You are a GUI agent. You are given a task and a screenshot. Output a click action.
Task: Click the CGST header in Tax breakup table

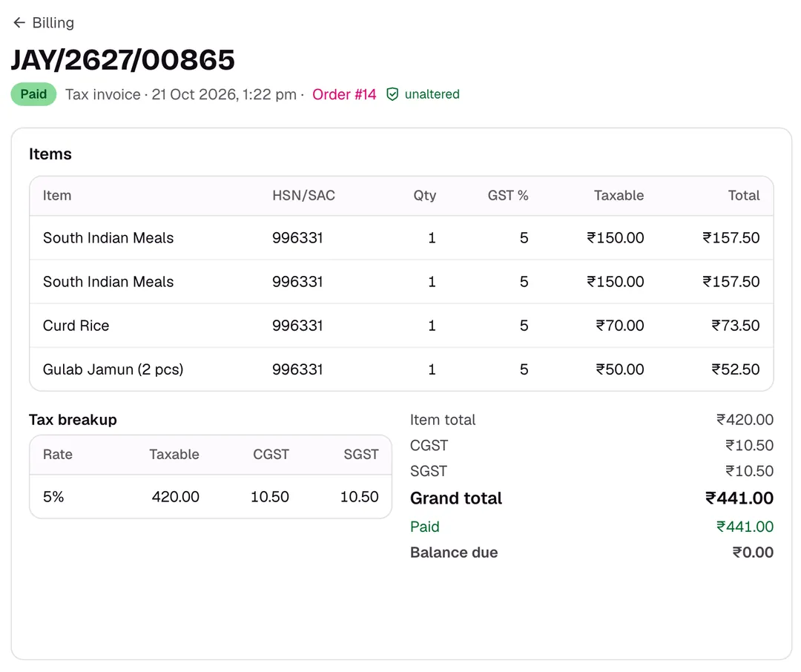271,454
